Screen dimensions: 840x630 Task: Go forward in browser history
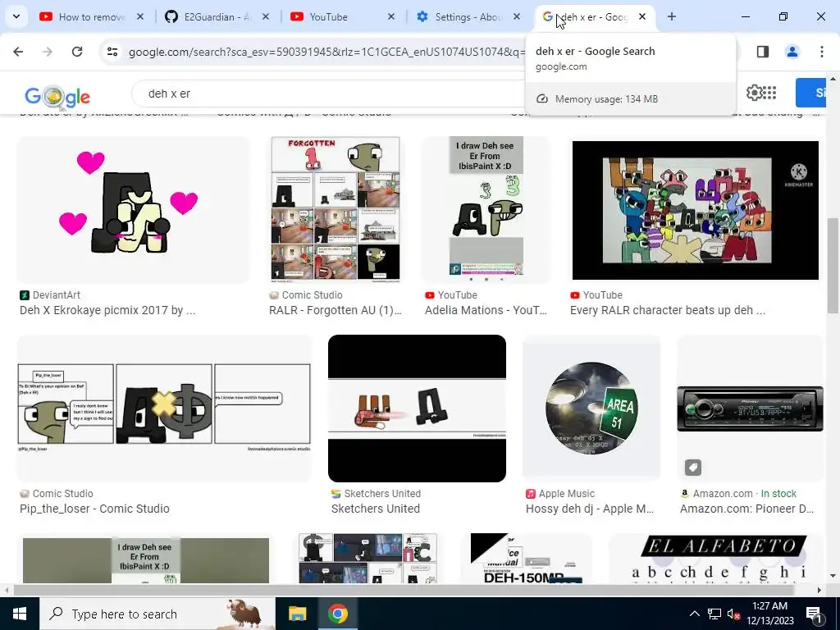48,52
